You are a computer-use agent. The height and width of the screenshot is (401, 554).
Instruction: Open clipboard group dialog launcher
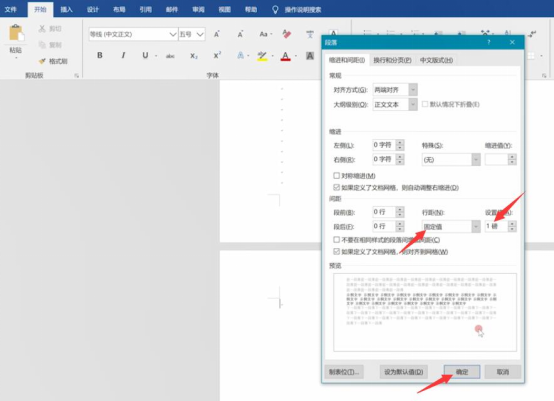coord(76,76)
